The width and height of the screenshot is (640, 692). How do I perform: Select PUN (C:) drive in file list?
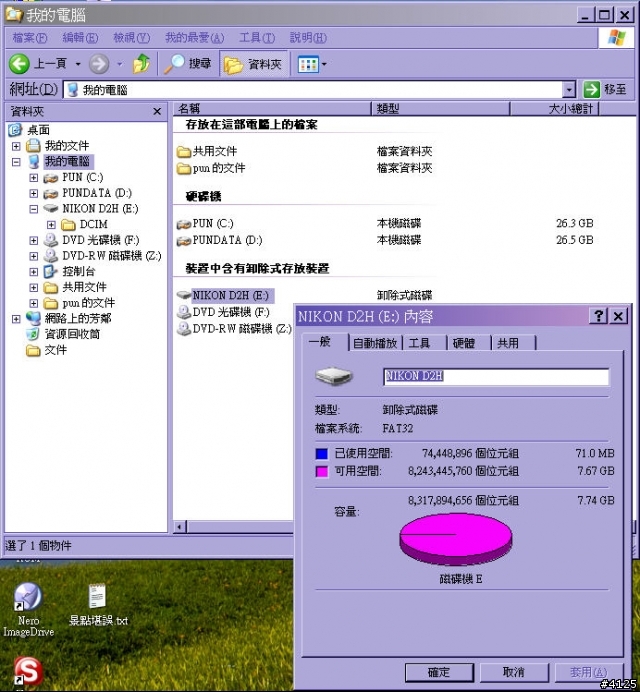(205, 224)
